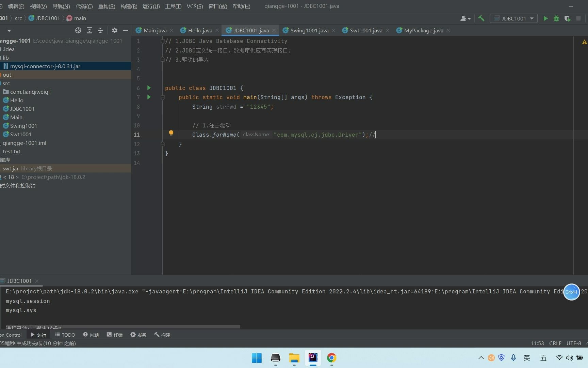Open the 构建 tool window
This screenshot has height=368, width=588.
click(x=162, y=335)
